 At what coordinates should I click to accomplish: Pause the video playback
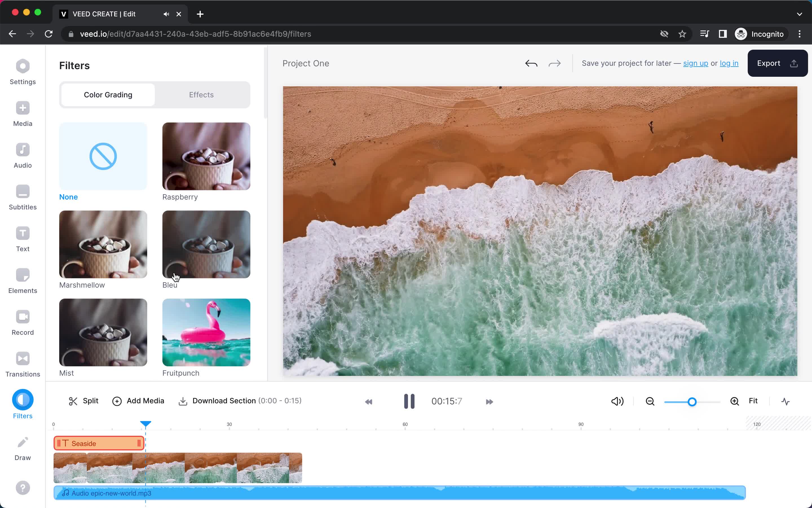tap(409, 401)
